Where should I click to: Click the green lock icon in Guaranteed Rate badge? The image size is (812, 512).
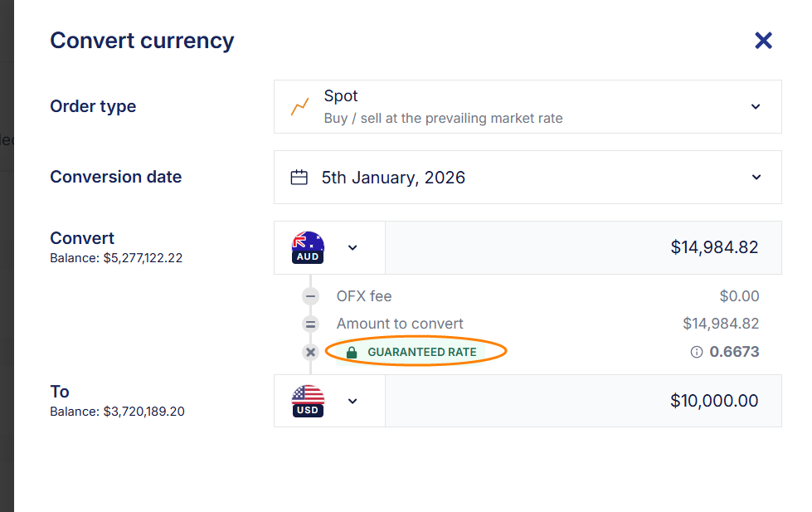pyautogui.click(x=351, y=351)
